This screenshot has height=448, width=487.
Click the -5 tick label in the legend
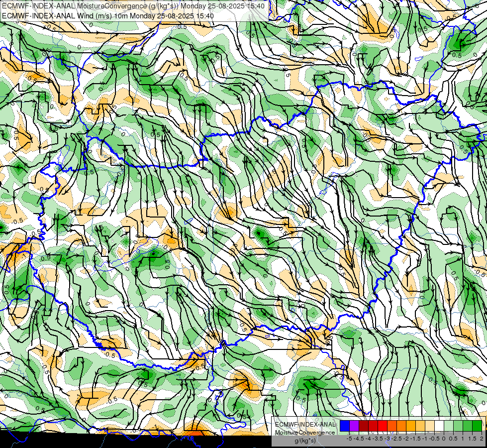click(x=349, y=439)
